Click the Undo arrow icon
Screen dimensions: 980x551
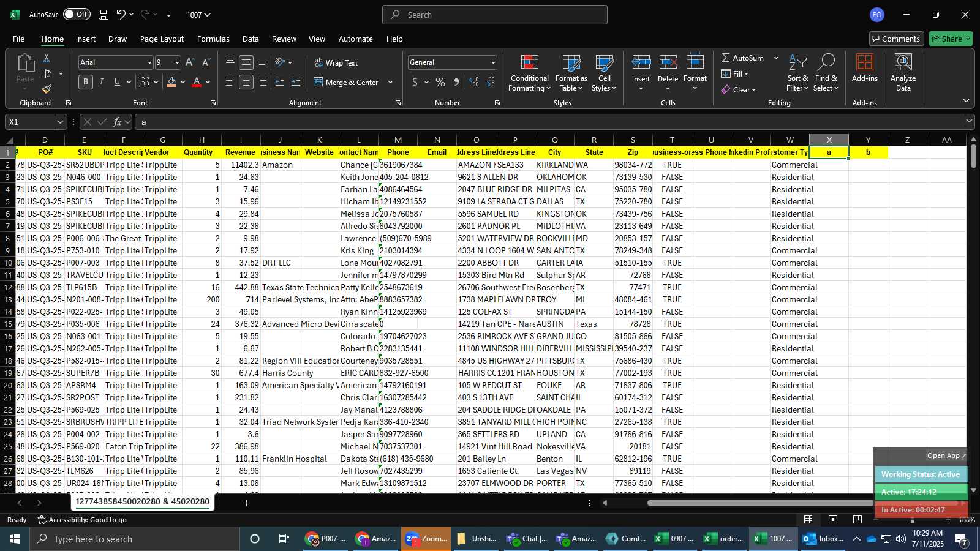click(121, 15)
